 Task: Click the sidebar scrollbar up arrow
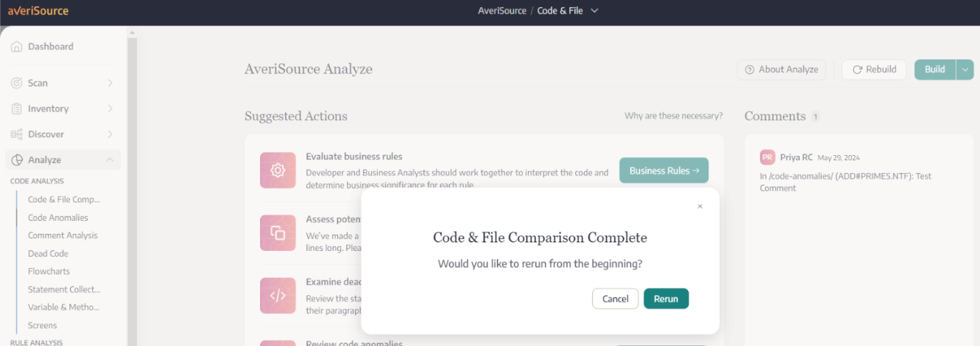tap(132, 32)
